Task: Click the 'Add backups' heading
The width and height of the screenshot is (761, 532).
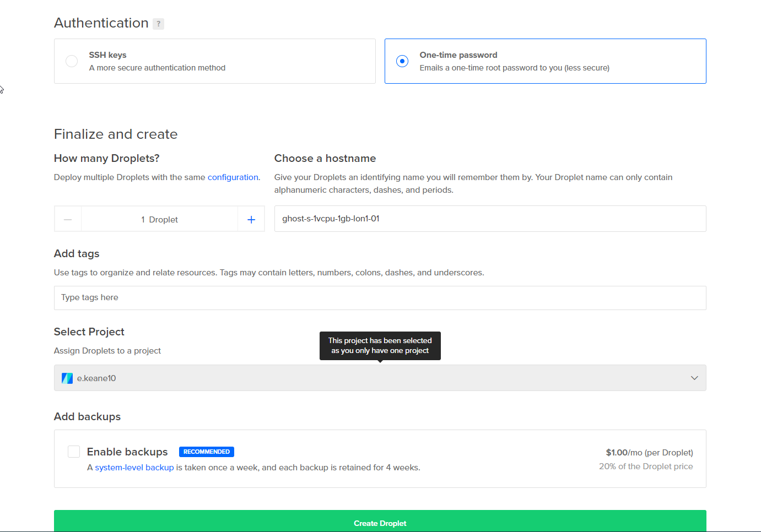Action: click(87, 416)
